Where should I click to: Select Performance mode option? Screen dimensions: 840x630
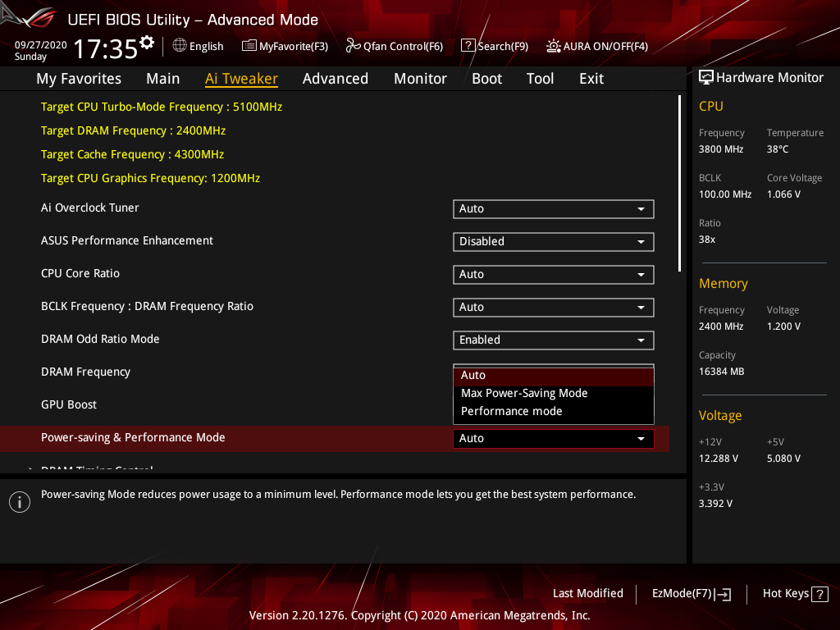tap(554, 411)
